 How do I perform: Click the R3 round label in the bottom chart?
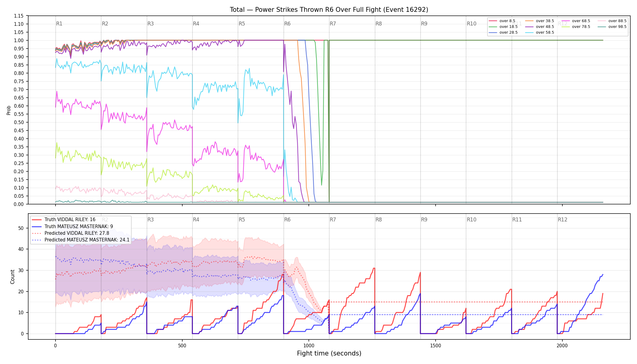[x=150, y=220]
